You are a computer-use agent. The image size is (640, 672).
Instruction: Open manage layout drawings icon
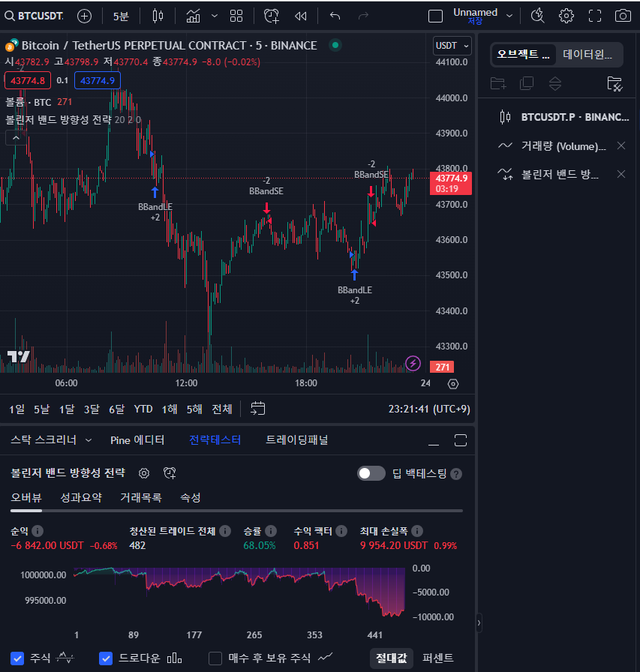(x=614, y=83)
